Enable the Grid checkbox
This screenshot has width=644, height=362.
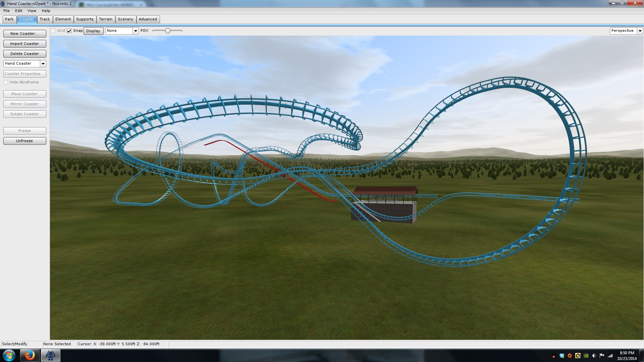click(53, 31)
